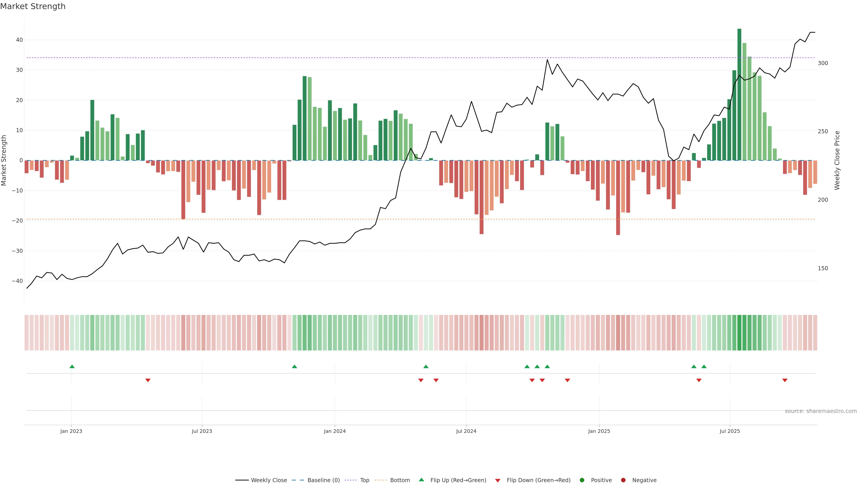Click the Jul 2024 x-axis label
Image resolution: width=868 pixels, height=488 pixels.
(466, 431)
